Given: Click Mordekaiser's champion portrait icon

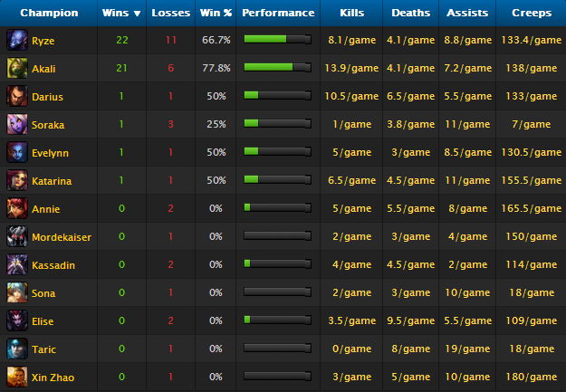Looking at the screenshot, I should click(x=17, y=236).
